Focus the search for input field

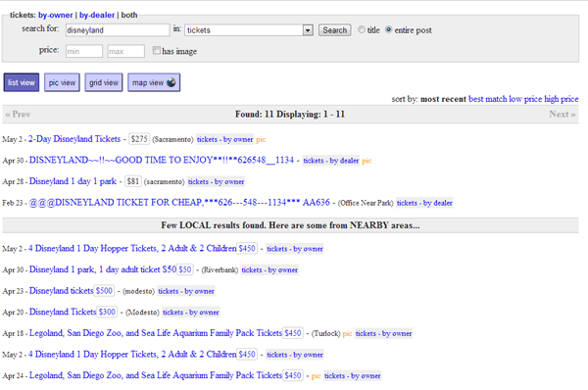click(x=118, y=30)
